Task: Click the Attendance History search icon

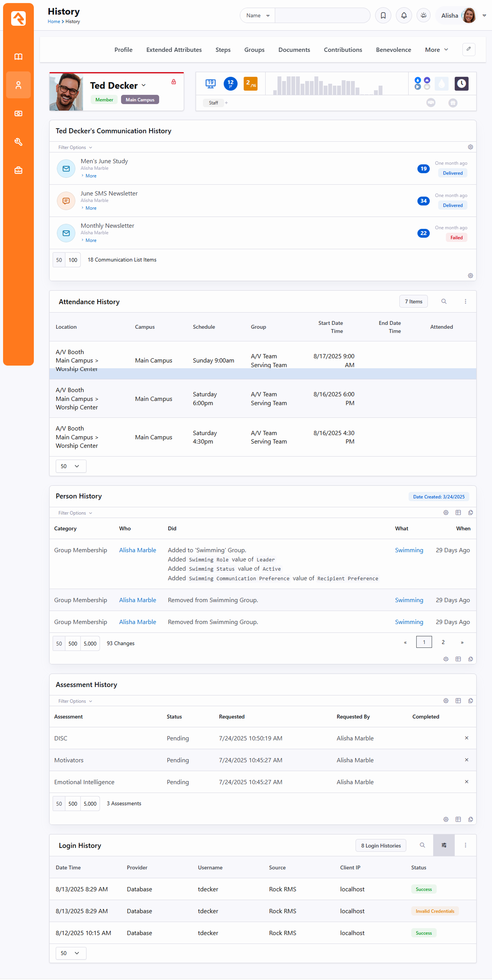Action: point(444,301)
